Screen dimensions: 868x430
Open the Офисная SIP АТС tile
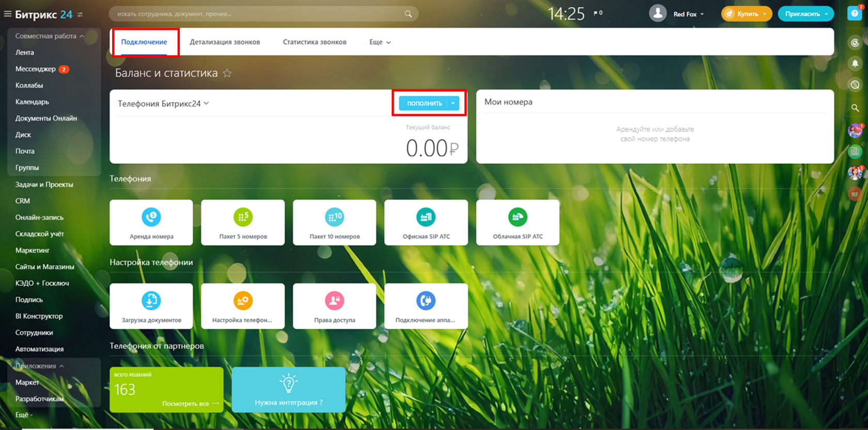click(x=426, y=222)
